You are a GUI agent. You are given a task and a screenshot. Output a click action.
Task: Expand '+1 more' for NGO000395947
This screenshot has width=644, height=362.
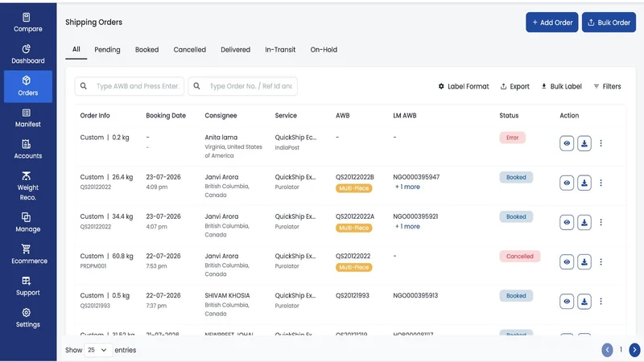pyautogui.click(x=407, y=187)
